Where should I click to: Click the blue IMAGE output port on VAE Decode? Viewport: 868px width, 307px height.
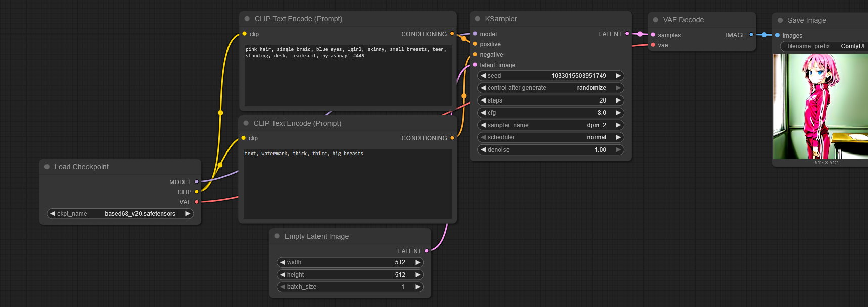751,35
